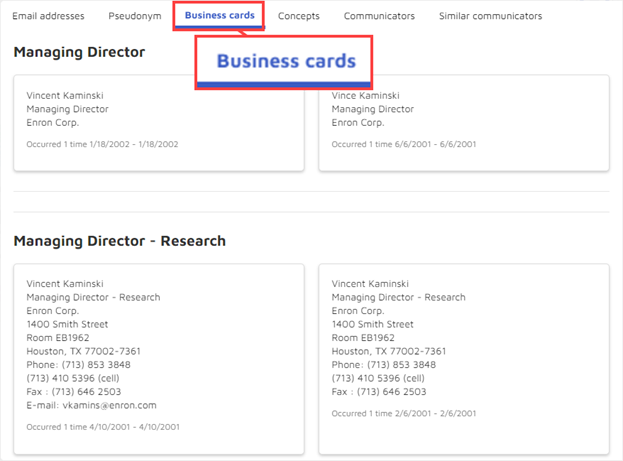The width and height of the screenshot is (623, 461).
Task: Click the name Vince Kaminski
Action: 366,96
